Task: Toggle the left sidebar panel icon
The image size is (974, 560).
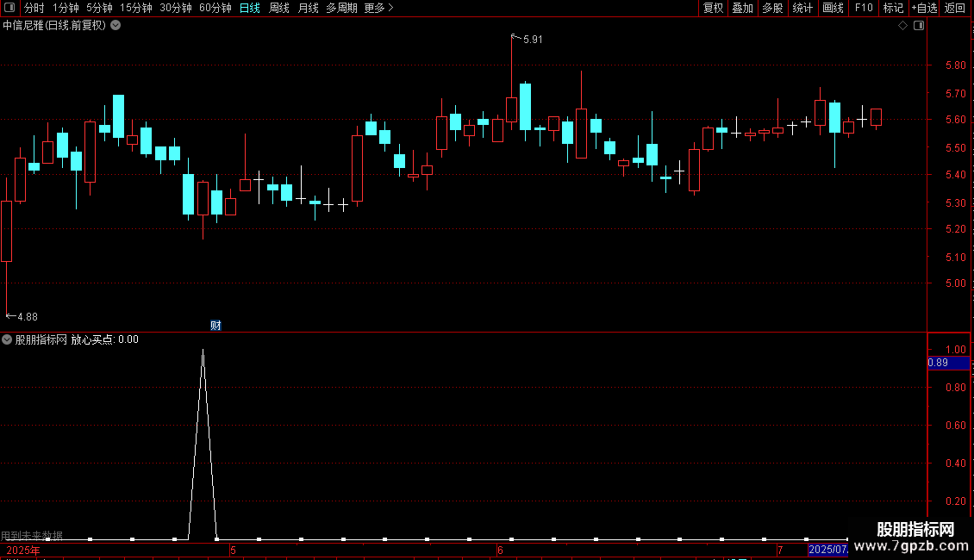Action: [9, 8]
